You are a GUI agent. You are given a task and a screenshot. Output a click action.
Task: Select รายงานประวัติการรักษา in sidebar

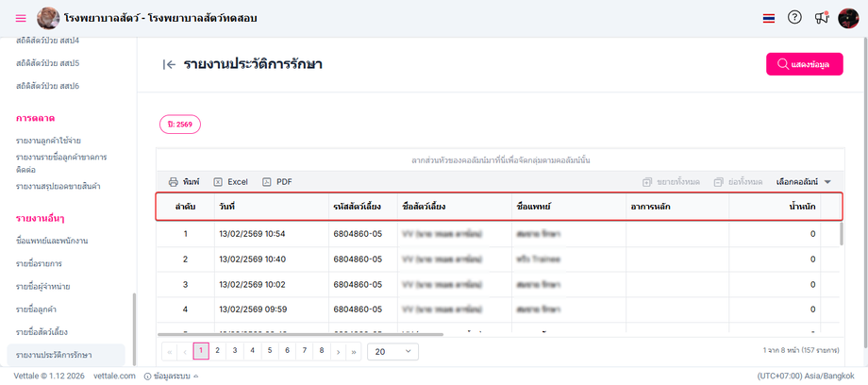point(66,355)
